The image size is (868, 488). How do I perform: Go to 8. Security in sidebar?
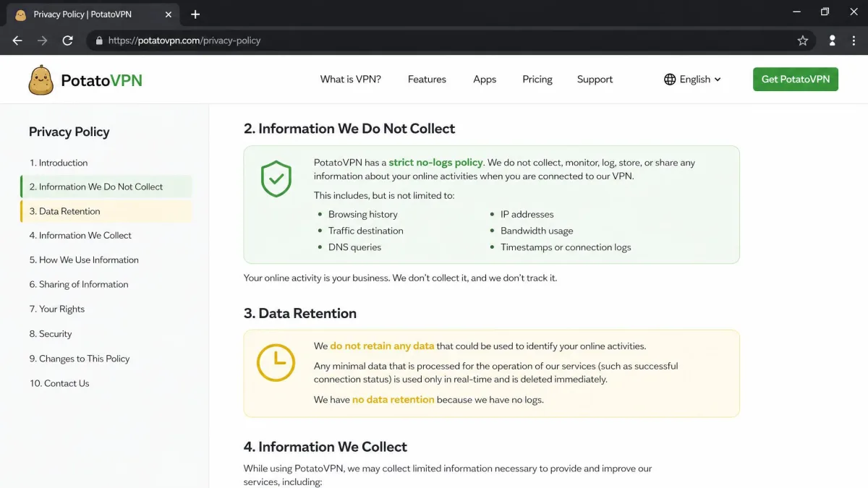click(51, 333)
